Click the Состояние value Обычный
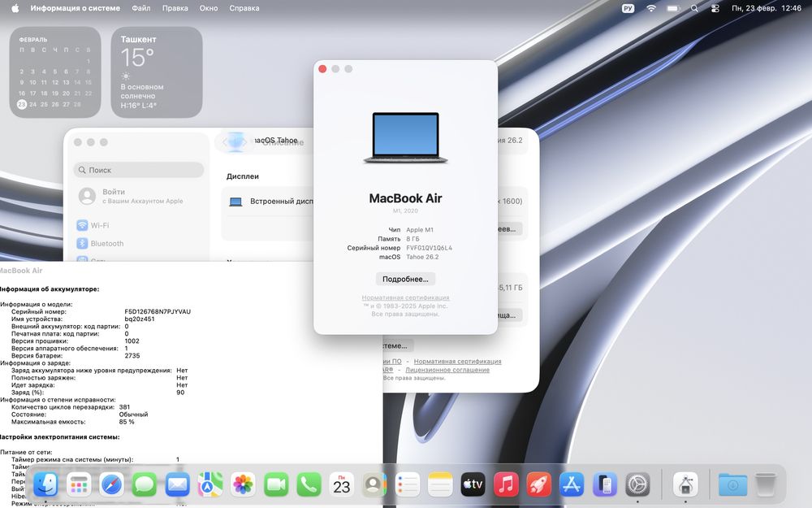This screenshot has width=812, height=508. pos(133,415)
